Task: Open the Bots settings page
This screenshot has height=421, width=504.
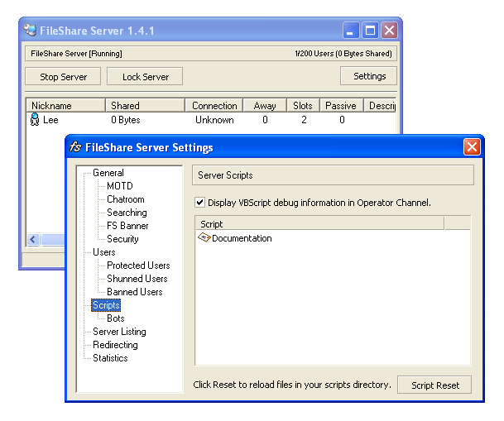Action: point(116,318)
